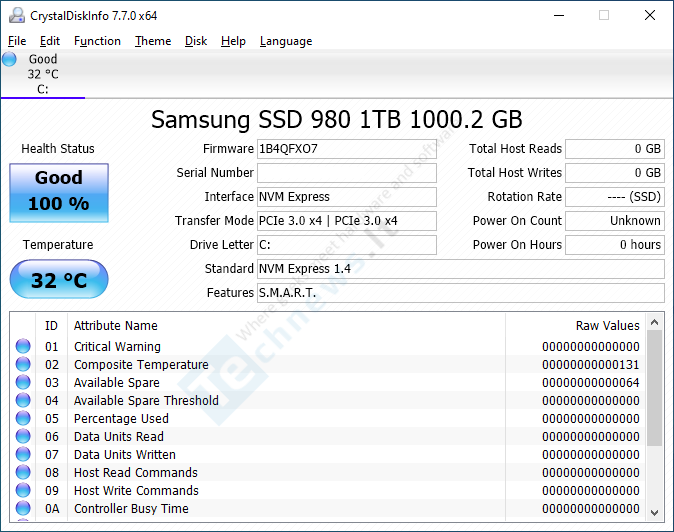The height and width of the screenshot is (532, 674).
Task: Open the Theme menu
Action: (x=153, y=41)
